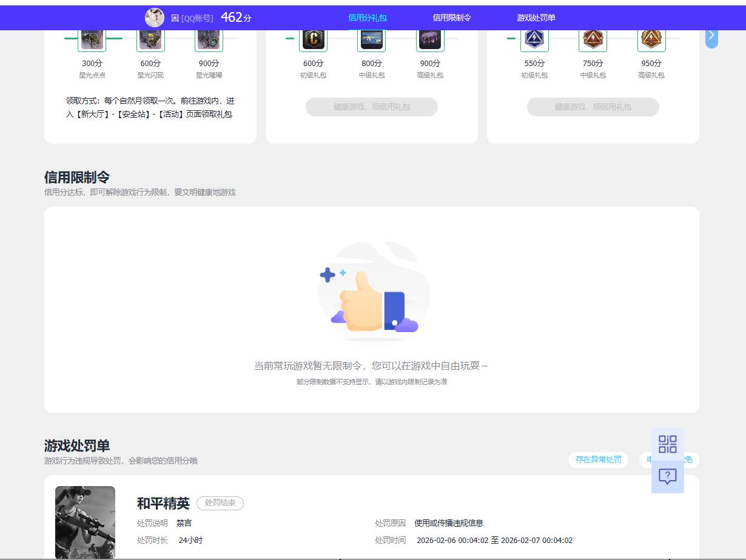Select the 750分 中级礼包 icon
Image resolution: width=746 pixels, height=560 pixels.
click(592, 38)
